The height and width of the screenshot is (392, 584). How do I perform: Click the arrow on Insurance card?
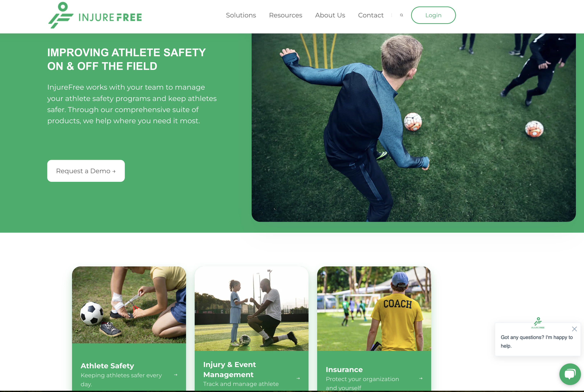click(421, 378)
